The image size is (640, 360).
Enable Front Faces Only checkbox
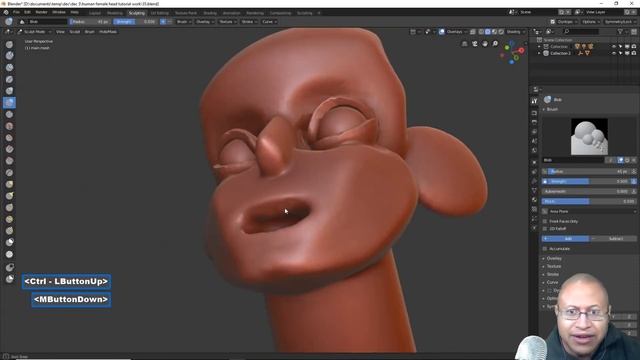click(x=545, y=221)
